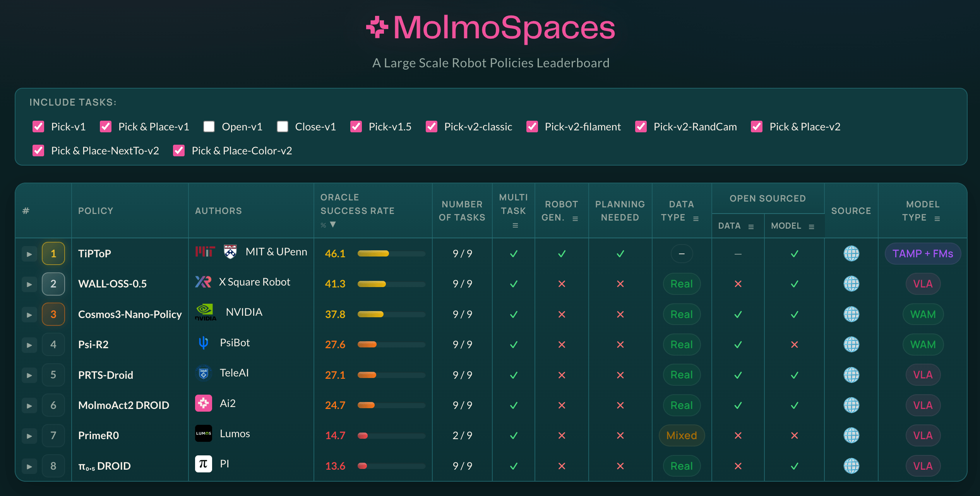This screenshot has height=496, width=980.
Task: Open the source globe icon for Cosmos3-Nano-Policy
Action: click(x=851, y=314)
